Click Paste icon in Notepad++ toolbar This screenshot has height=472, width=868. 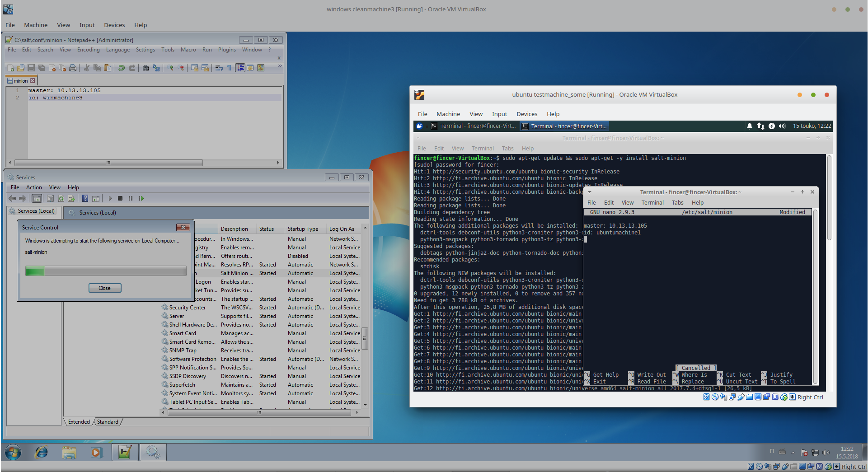(108, 68)
